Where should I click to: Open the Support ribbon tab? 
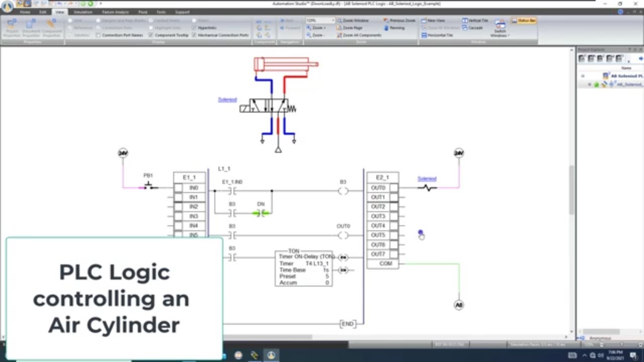(182, 12)
